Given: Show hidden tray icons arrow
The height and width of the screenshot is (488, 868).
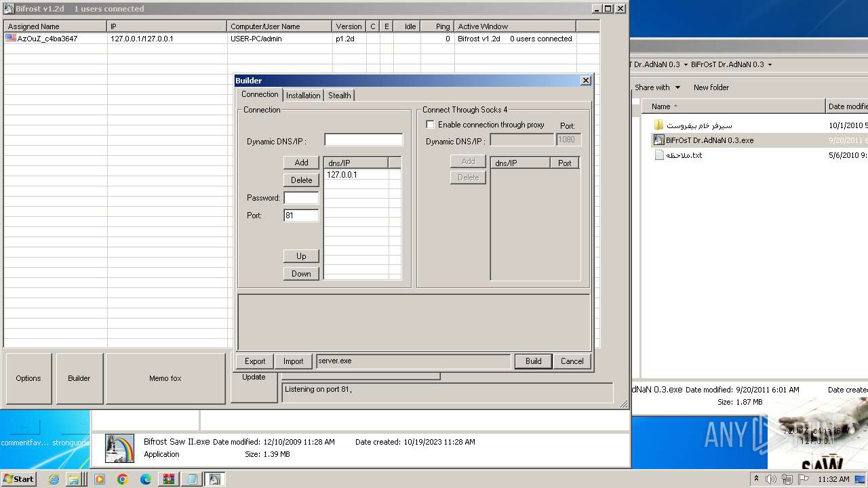Looking at the screenshot, I should click(756, 479).
